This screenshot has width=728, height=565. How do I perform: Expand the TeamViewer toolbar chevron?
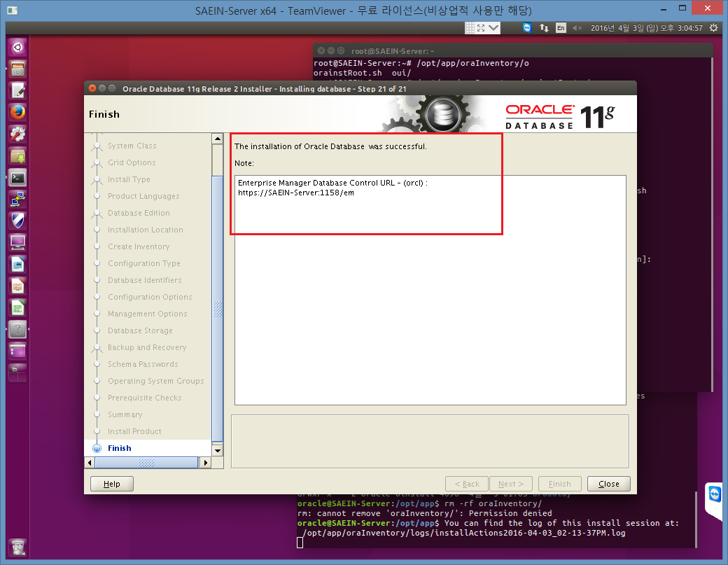pos(493,28)
